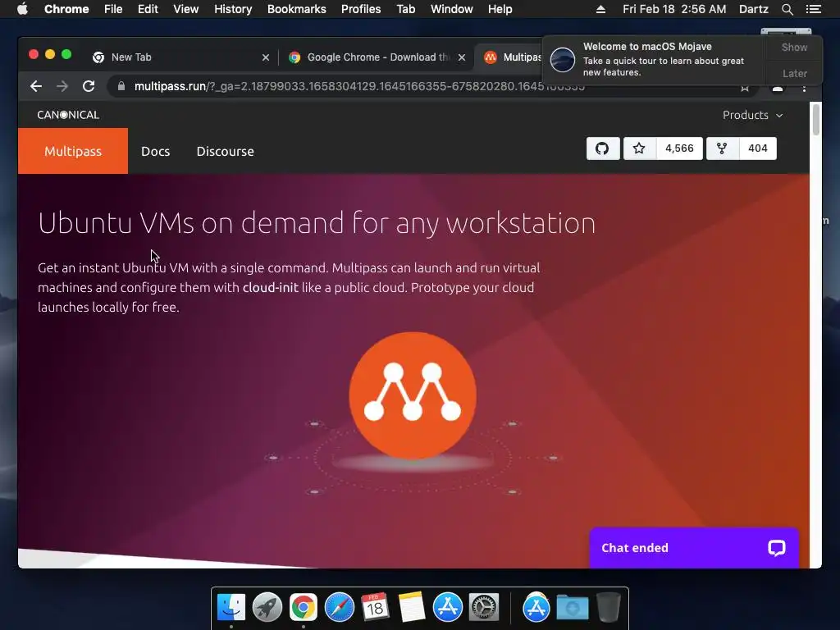
Task: Open the Downloads folder in Dock
Action: (x=572, y=608)
